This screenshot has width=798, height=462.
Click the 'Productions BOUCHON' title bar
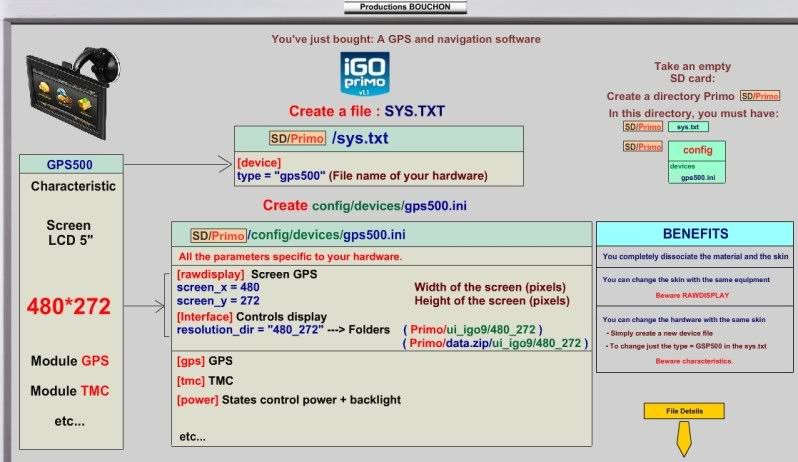tap(405, 7)
